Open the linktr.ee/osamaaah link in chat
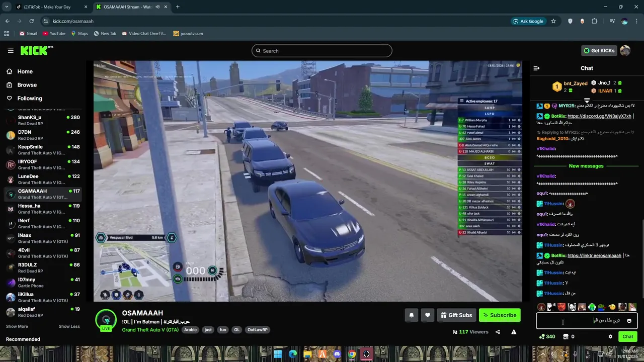 (x=594, y=255)
